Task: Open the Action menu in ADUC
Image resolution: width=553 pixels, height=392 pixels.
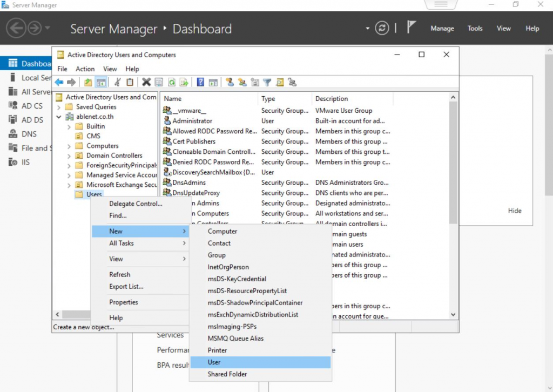Action: tap(85, 69)
